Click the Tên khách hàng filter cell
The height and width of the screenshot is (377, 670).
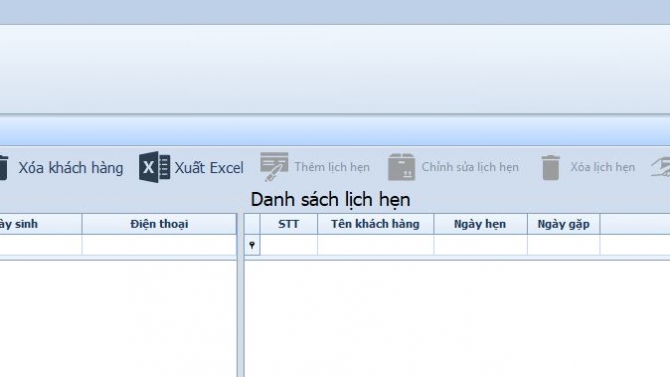pyautogui.click(x=375, y=245)
